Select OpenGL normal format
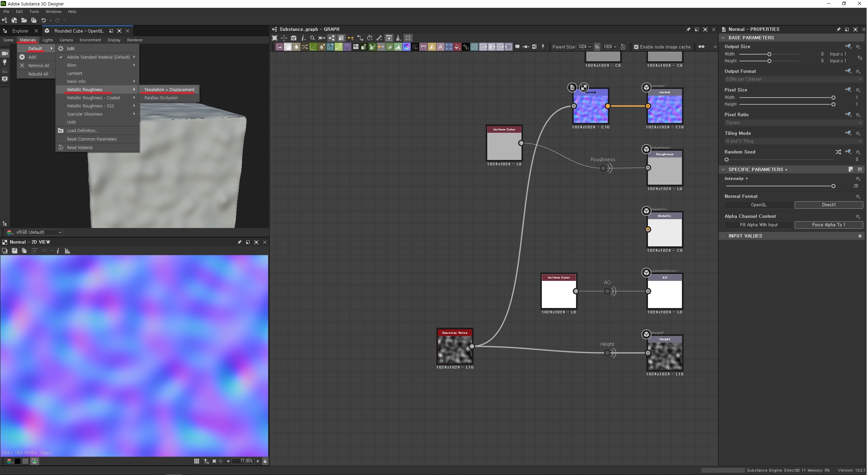 [759, 205]
